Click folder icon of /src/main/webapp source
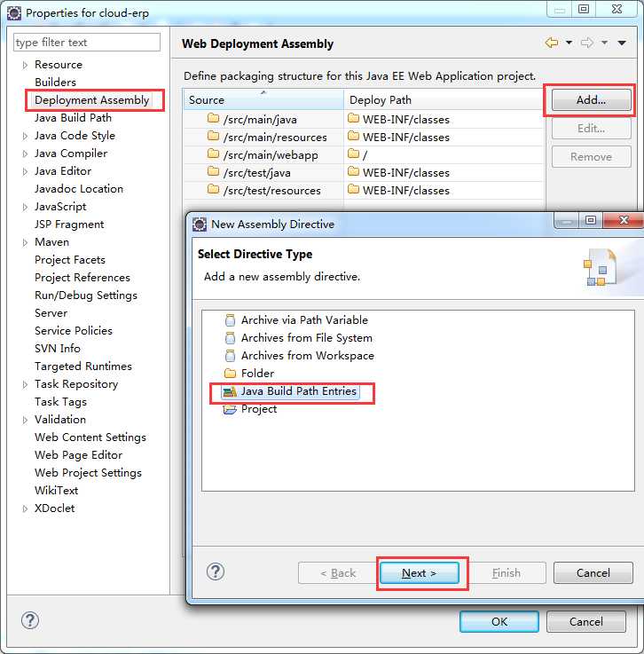This screenshot has height=654, width=644. click(213, 154)
